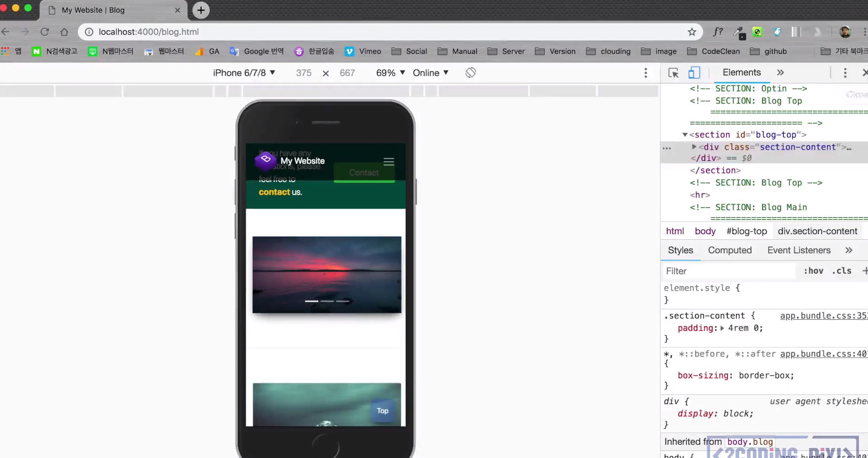Viewport: 868px width, 458px height.
Task: Open the app.bundle.css link for .section-content
Action: (x=823, y=316)
